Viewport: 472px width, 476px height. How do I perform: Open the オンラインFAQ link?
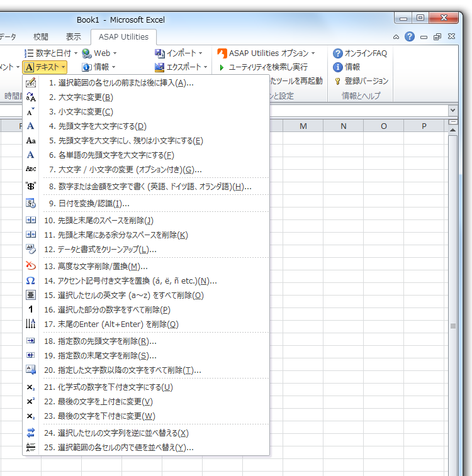click(x=360, y=53)
